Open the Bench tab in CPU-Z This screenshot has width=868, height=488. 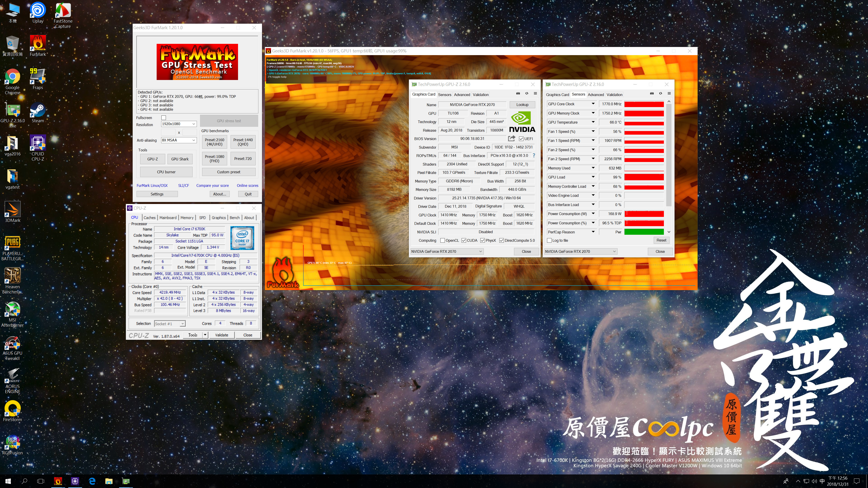click(235, 218)
